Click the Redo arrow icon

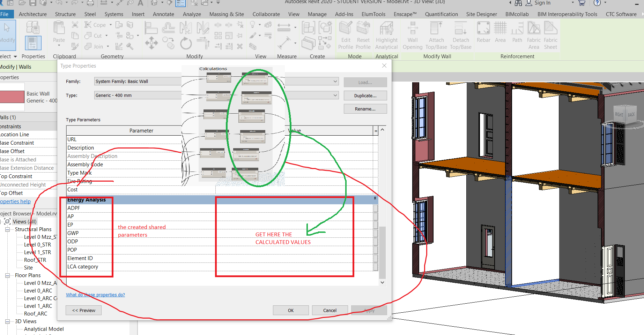click(74, 3)
